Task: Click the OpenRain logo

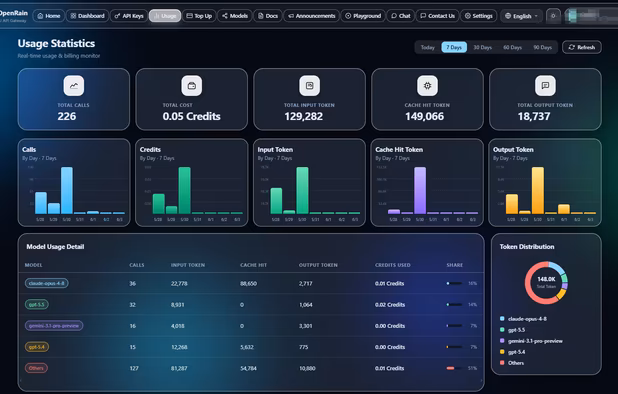Action: 14,15
